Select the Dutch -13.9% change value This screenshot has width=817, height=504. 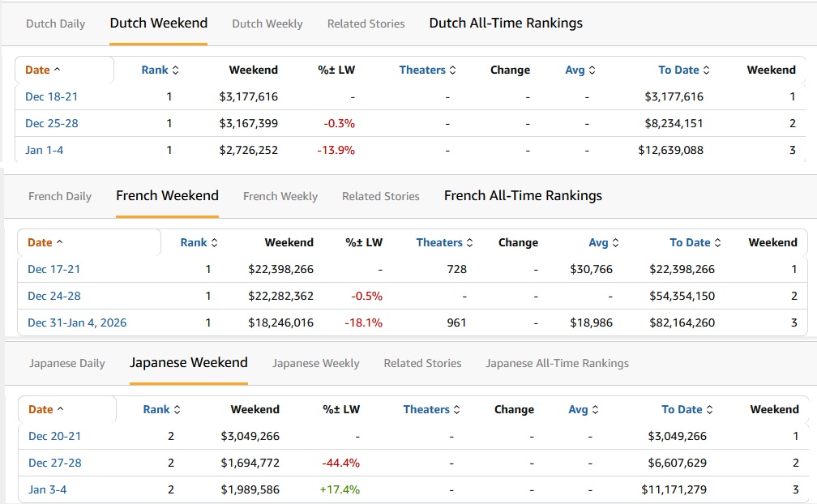click(x=336, y=151)
